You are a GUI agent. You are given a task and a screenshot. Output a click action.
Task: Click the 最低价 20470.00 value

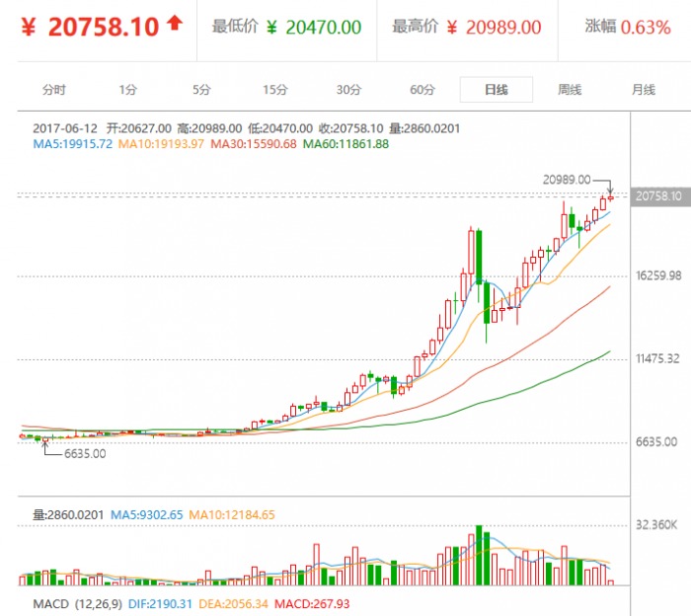(x=324, y=27)
